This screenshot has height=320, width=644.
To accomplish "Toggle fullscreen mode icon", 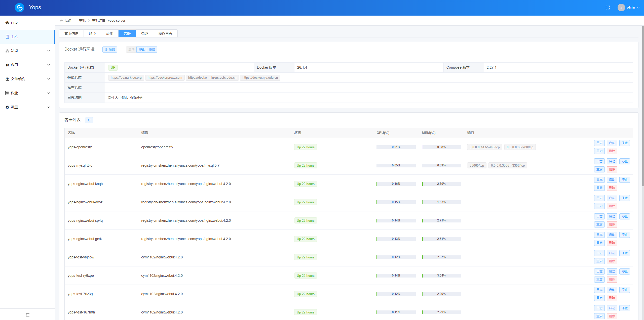I will [608, 8].
